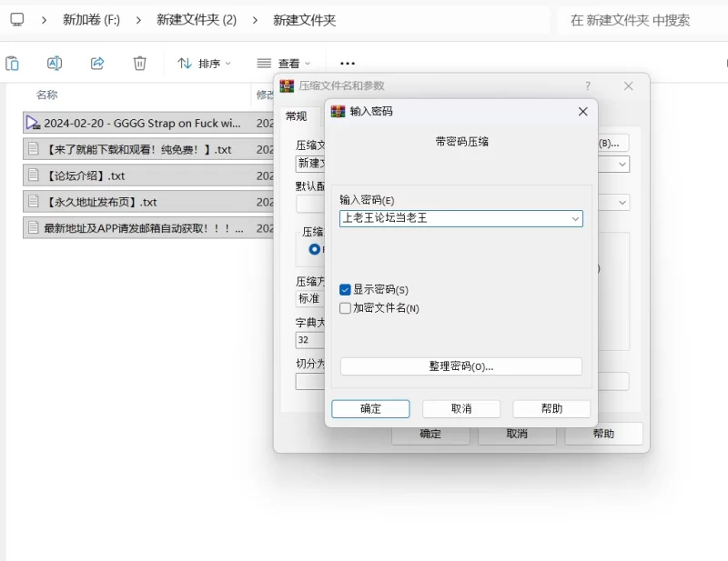The image size is (728, 561).
Task: Expand chevron before 新加卷 (F:)
Action: pos(44,20)
